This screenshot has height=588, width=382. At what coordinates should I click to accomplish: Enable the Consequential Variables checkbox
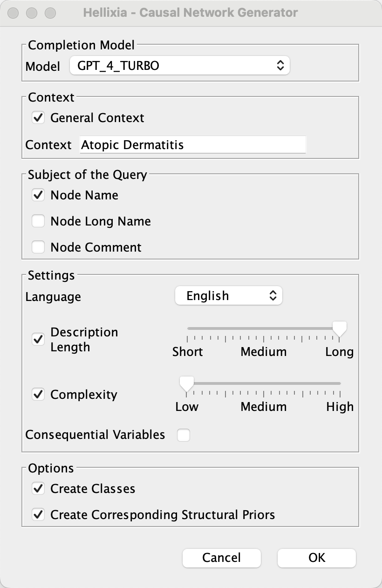click(x=184, y=435)
